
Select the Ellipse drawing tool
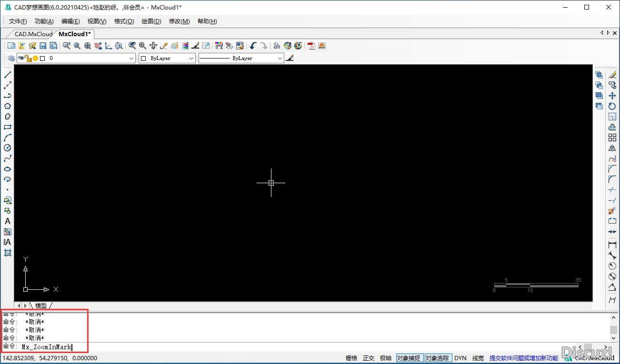(8, 169)
